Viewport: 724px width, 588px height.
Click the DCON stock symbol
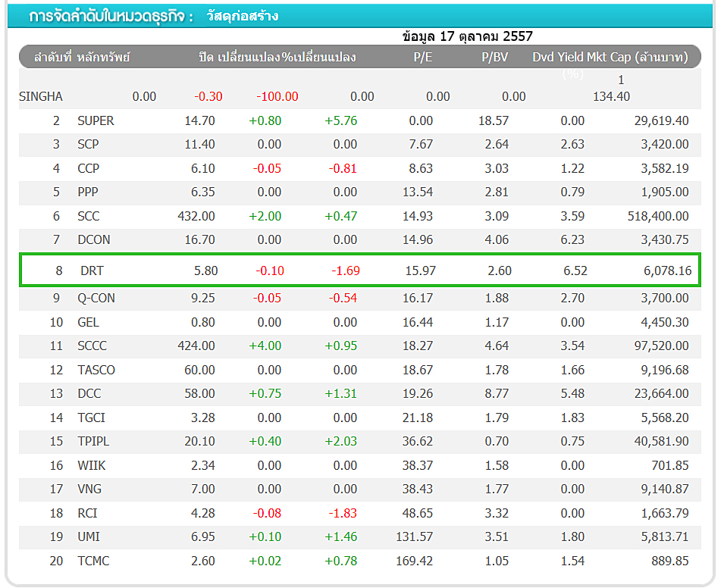93,239
